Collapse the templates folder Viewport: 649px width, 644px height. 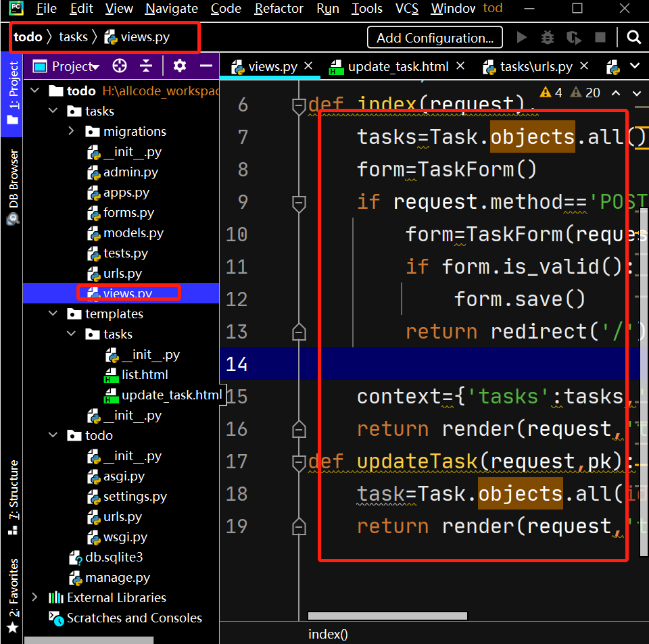(x=53, y=313)
